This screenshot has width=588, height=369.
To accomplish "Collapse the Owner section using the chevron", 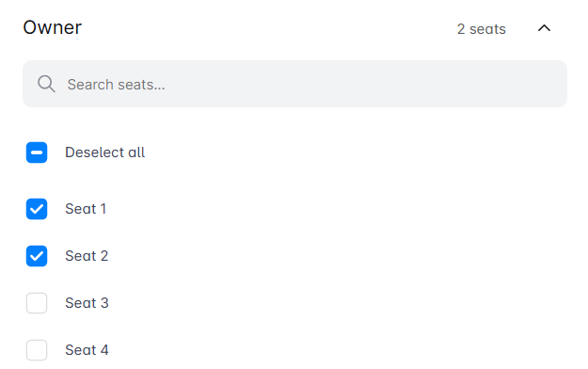I will 544,28.
